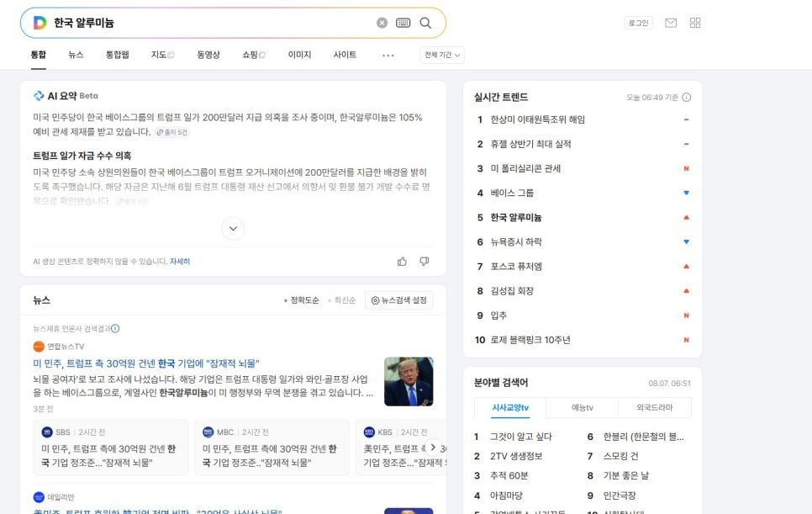Click 2TV 생생정보 search term
The height and width of the screenshot is (514, 812).
[516, 457]
